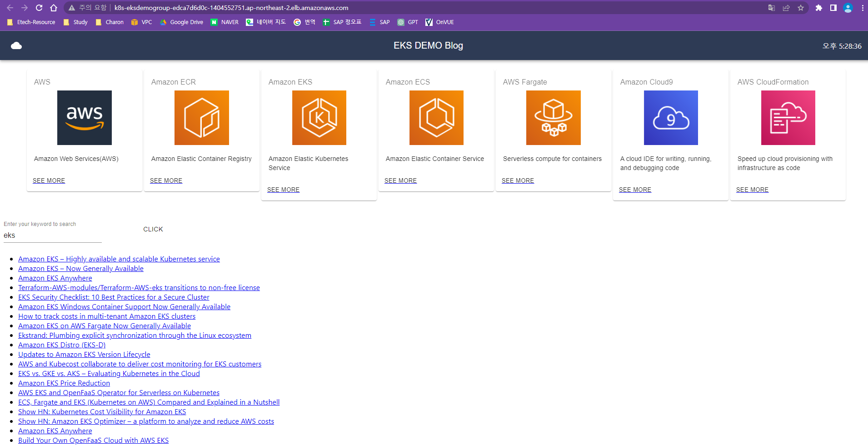Click the Amazon ECS icon image
The height and width of the screenshot is (446, 868).
pos(436,118)
